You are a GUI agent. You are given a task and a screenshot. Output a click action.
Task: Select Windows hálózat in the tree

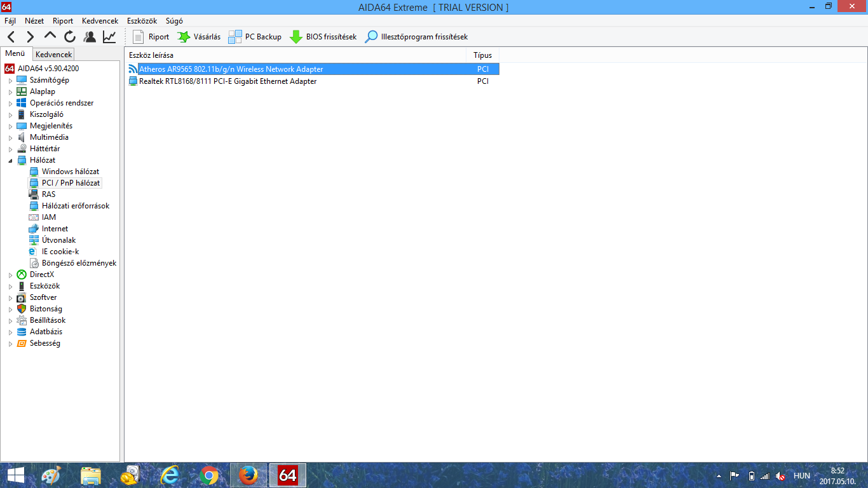tap(64, 172)
